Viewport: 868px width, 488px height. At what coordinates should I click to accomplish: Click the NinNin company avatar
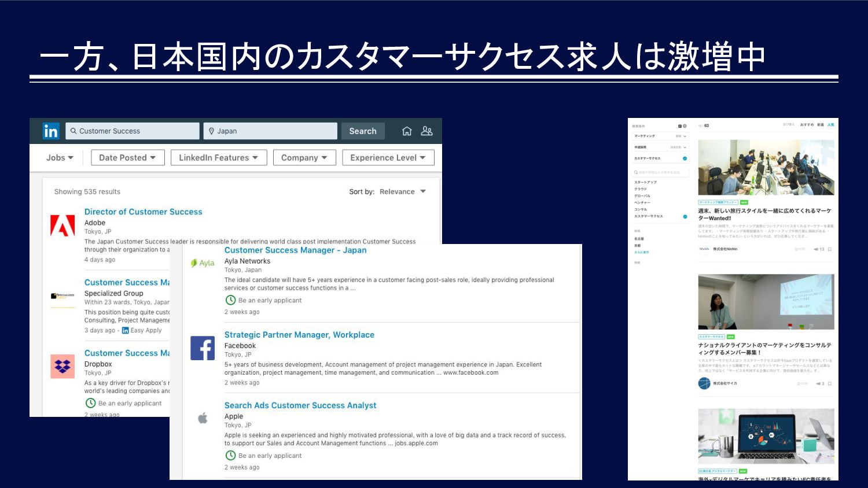704,249
